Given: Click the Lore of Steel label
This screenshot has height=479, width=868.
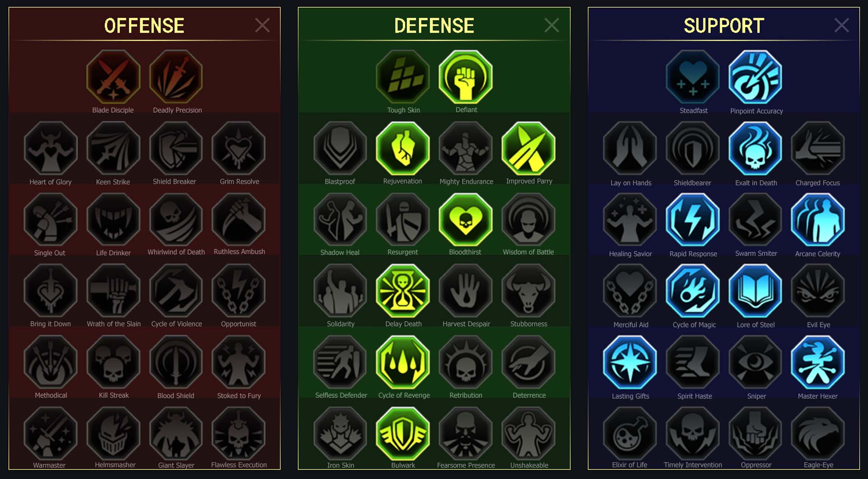Looking at the screenshot, I should tap(755, 324).
